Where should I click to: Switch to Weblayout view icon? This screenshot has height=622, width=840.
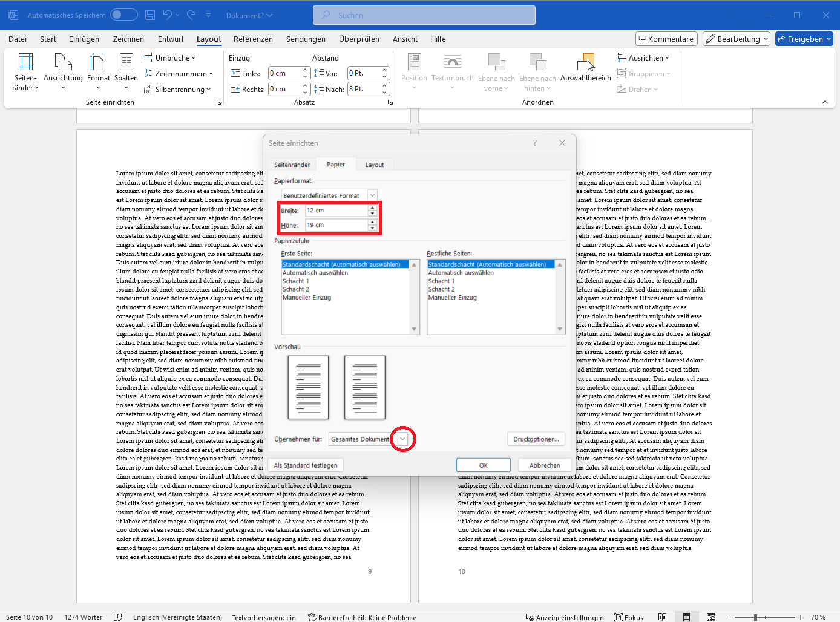pyautogui.click(x=711, y=617)
